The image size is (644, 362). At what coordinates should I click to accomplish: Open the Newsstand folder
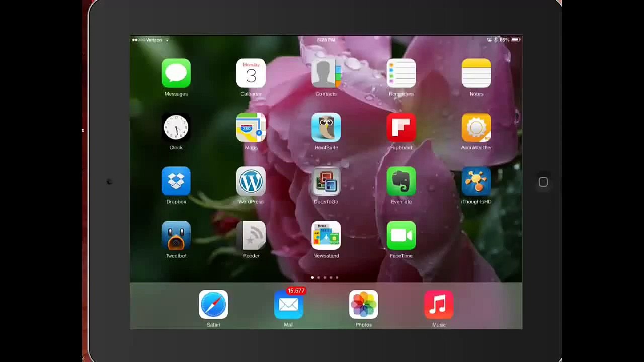[326, 236]
